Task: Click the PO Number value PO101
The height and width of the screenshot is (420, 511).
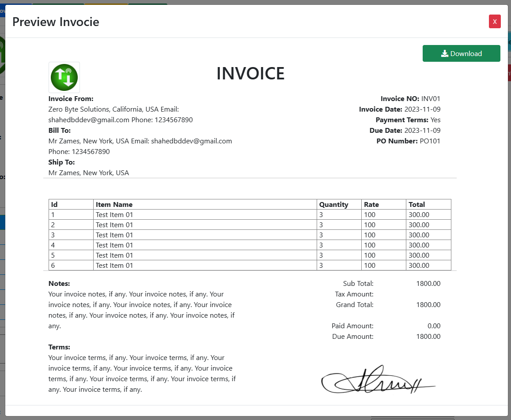Action: tap(430, 141)
